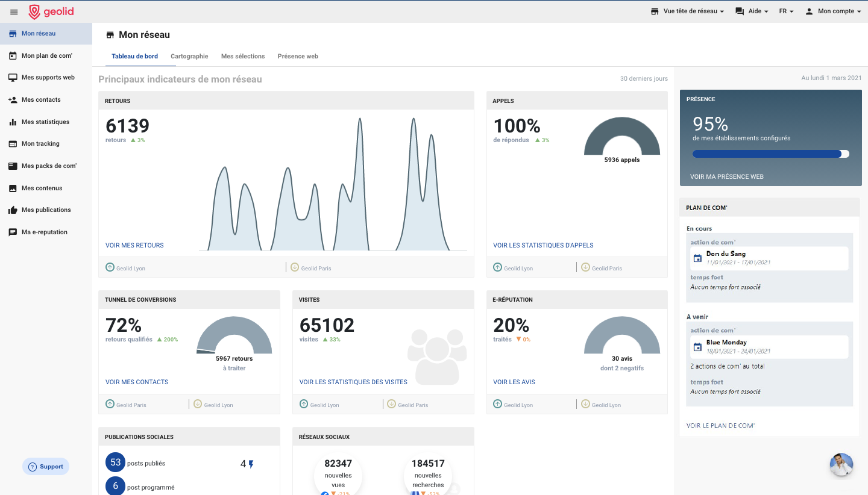The height and width of the screenshot is (495, 868).
Task: Click the Blue Monday calendar icon
Action: pyautogui.click(x=697, y=347)
